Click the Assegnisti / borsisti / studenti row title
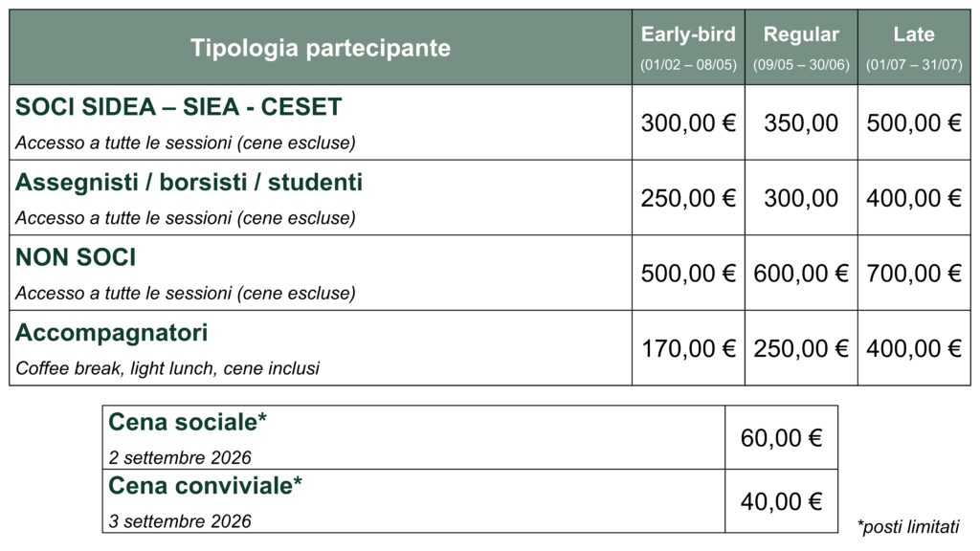Viewport: 980px width, 551px height. point(189,183)
